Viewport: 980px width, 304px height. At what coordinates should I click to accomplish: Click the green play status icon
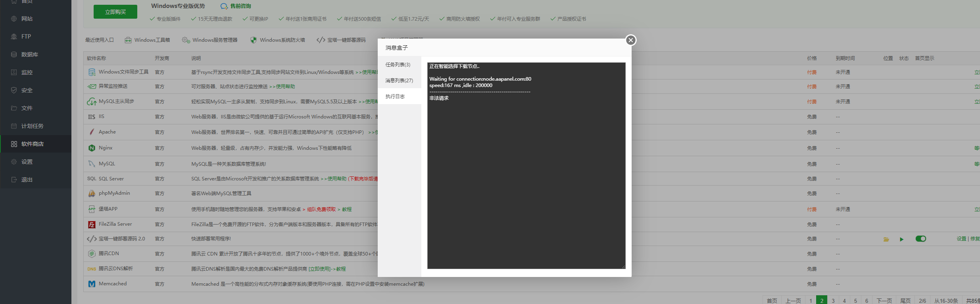pos(901,239)
